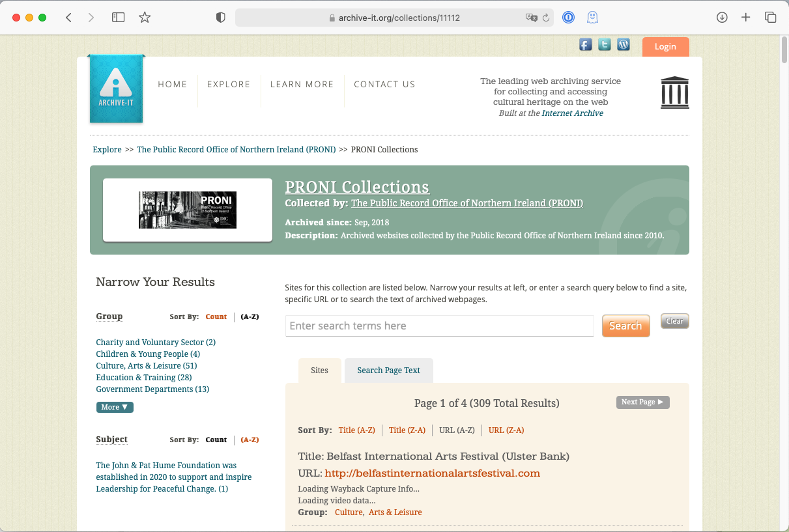Reload the page with refresh icon
The image size is (789, 532).
(x=546, y=18)
